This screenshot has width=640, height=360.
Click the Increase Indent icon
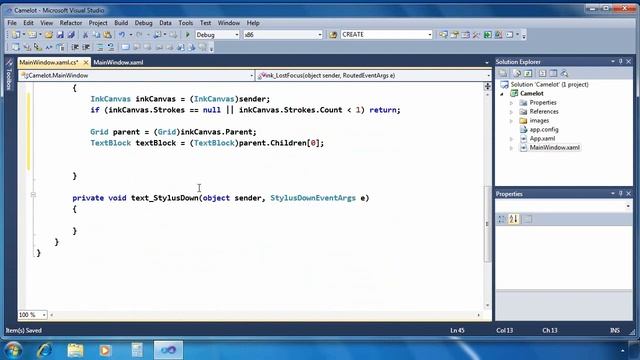pos(86,47)
